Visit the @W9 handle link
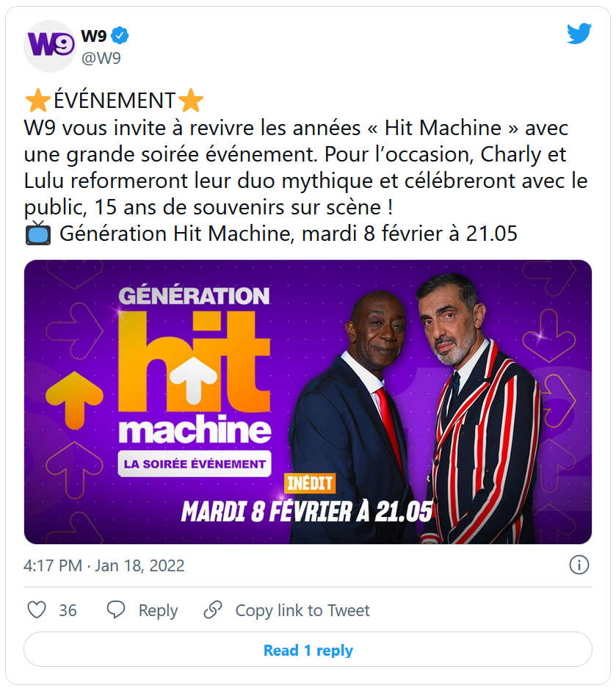The width and height of the screenshot is (616, 691). tap(101, 59)
